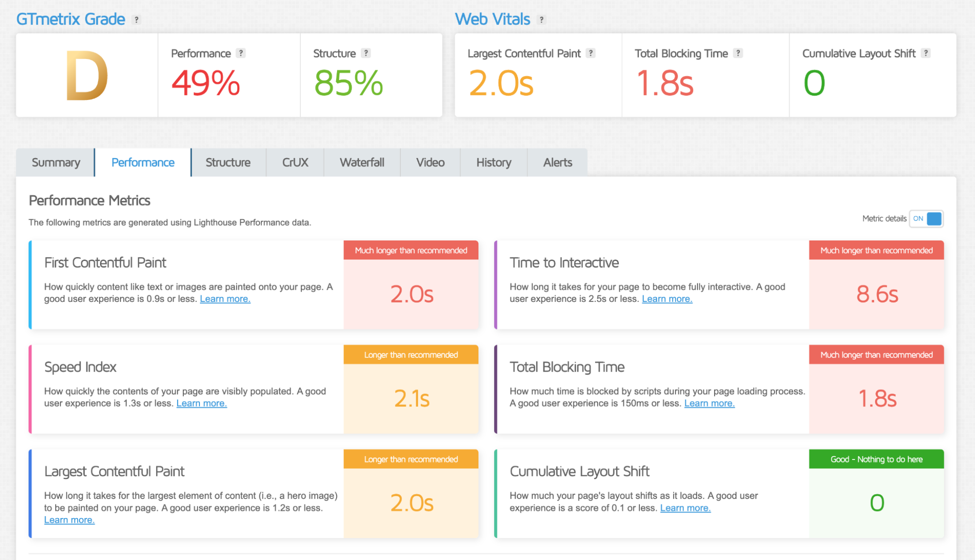The image size is (975, 560).
Task: Click the Total Blocking Time help icon
Action: click(738, 53)
